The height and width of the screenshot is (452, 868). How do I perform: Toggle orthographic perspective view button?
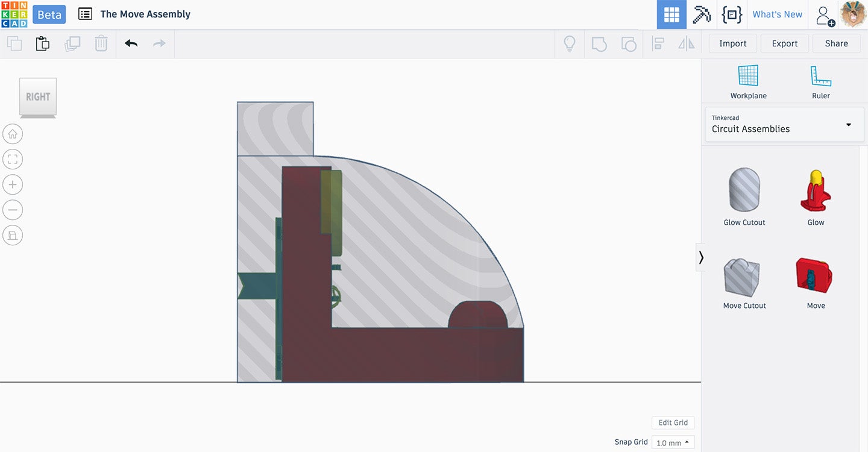pos(13,235)
